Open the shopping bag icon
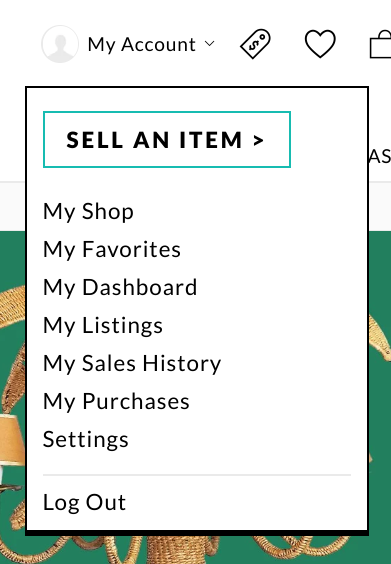The image size is (391, 564). 381,44
